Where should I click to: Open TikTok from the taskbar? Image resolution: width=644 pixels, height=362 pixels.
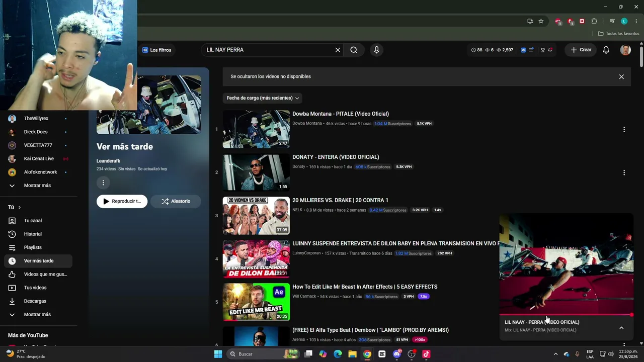pos(426,354)
